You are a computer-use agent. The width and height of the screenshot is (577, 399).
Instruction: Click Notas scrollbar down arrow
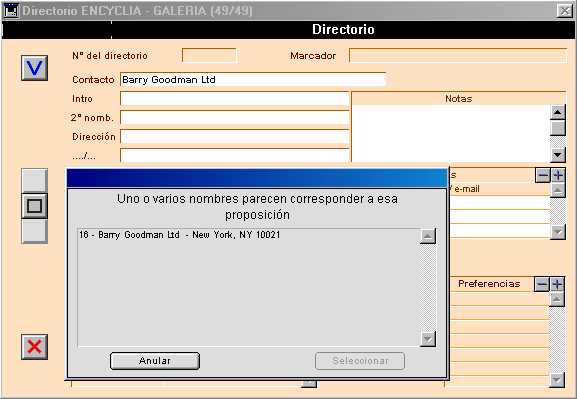point(558,155)
